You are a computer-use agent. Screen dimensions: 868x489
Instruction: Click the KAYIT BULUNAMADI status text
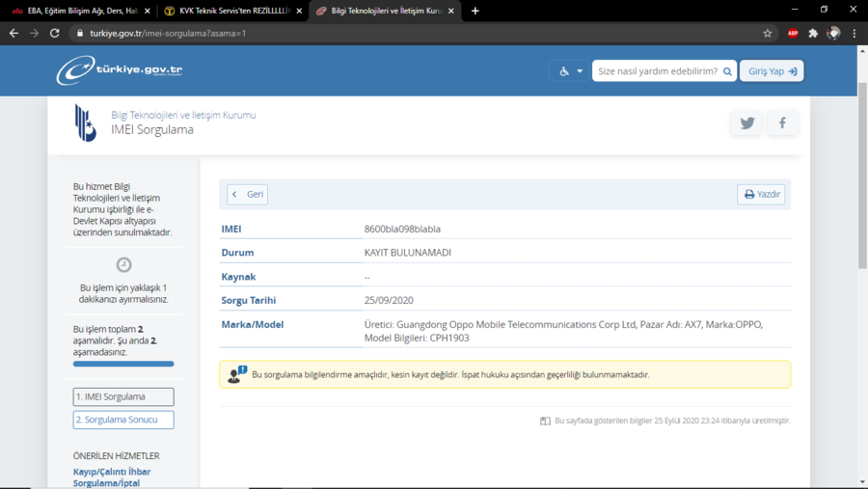click(407, 253)
